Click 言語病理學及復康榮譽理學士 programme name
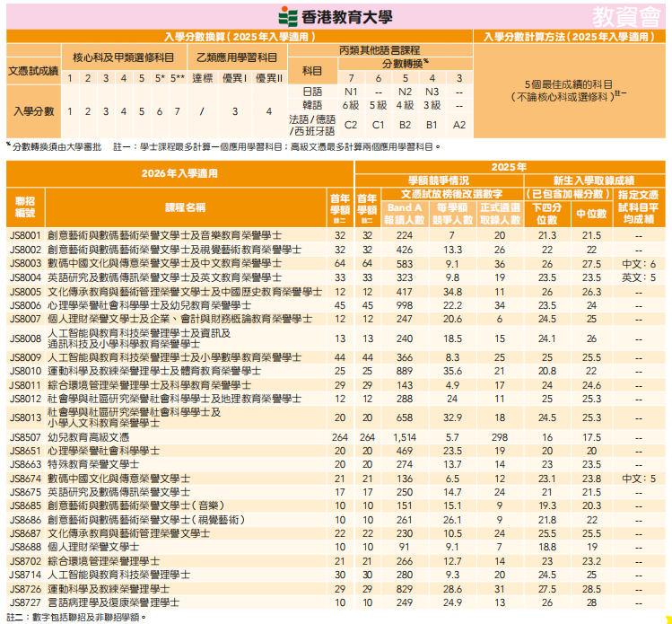Image resolution: width=672 pixels, height=624 pixels. [113, 602]
